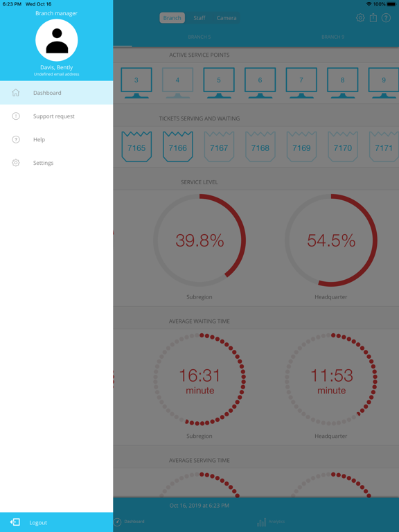The image size is (399, 532).
Task: Tap the top-right help question icon
Action: (386, 17)
